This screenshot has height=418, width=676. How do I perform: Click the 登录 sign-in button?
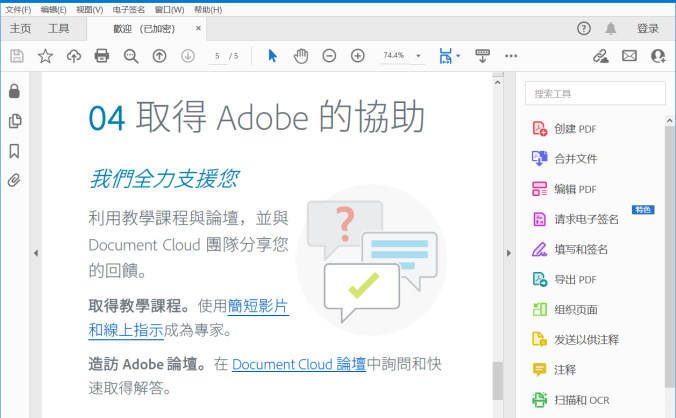point(648,29)
